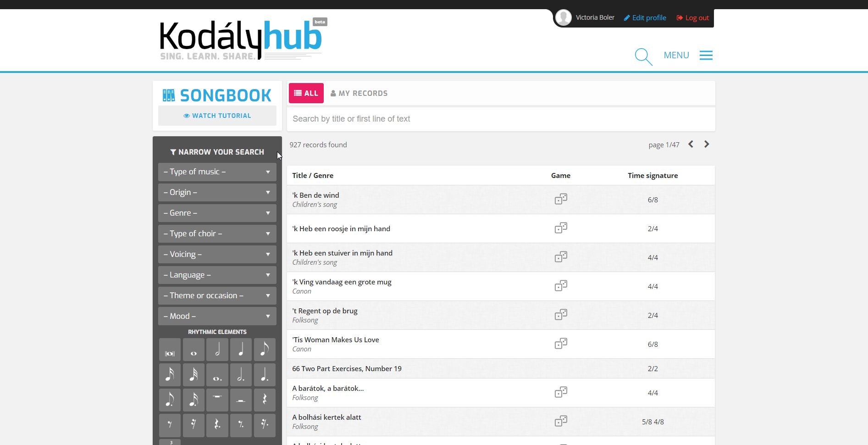This screenshot has height=445, width=868.
Task: Select the quarter note rhythmic element
Action: coord(241,350)
